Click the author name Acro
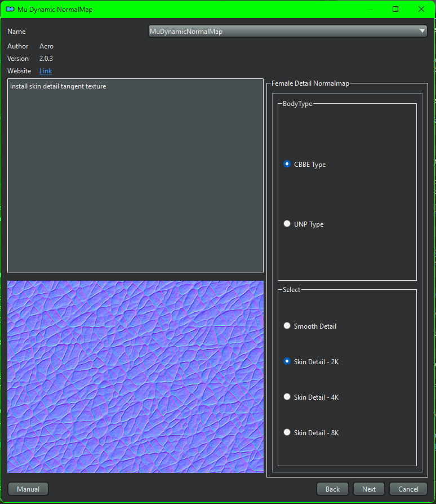Screen dimensions: 436x504 (x=47, y=46)
